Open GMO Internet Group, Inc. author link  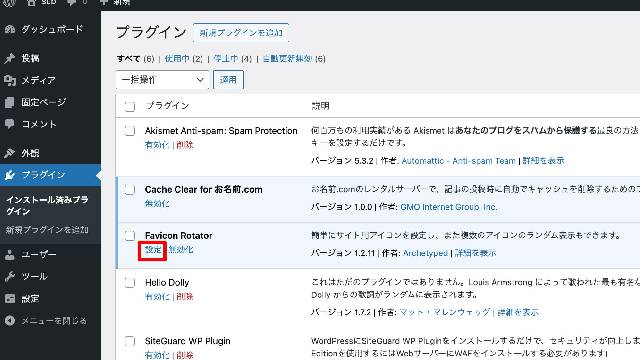click(x=449, y=207)
